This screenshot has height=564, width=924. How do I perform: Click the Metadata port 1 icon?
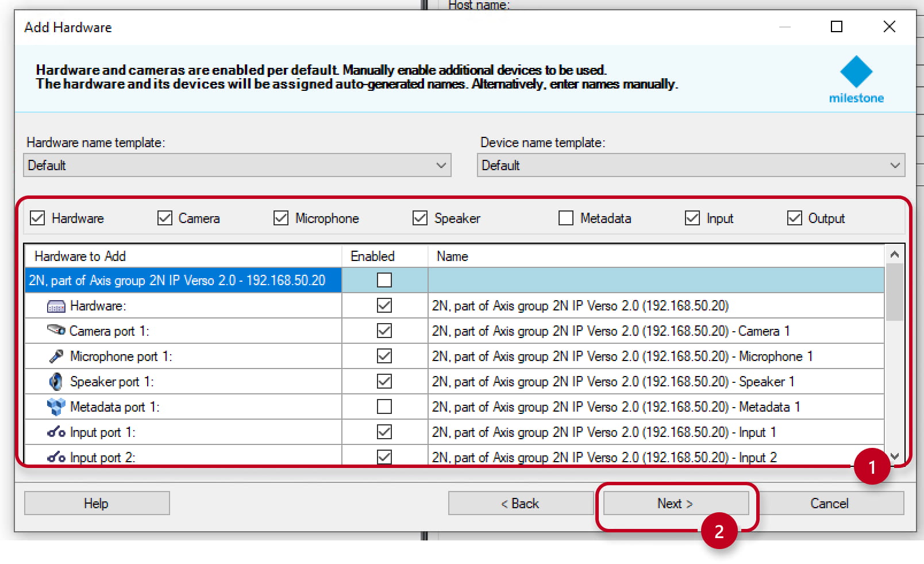pos(56,406)
